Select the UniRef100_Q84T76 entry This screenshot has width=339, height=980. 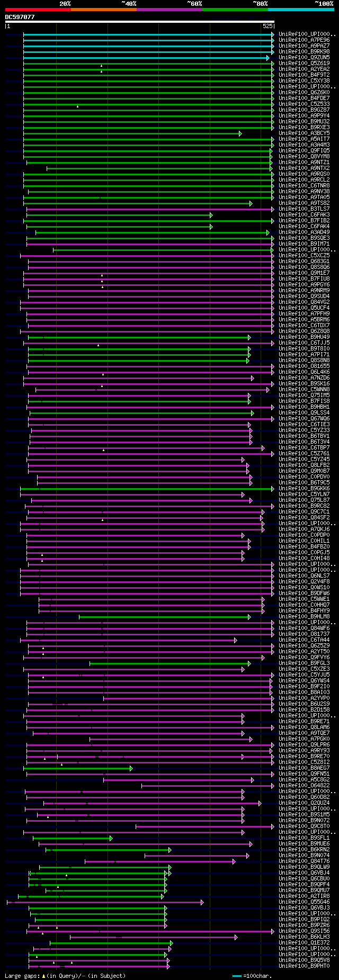pos(304,861)
